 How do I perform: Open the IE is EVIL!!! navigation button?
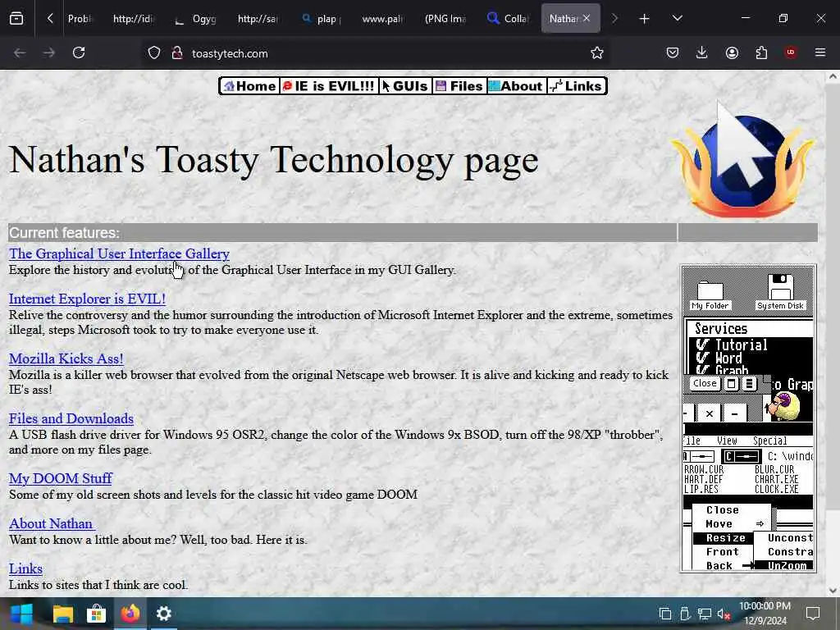coord(329,86)
